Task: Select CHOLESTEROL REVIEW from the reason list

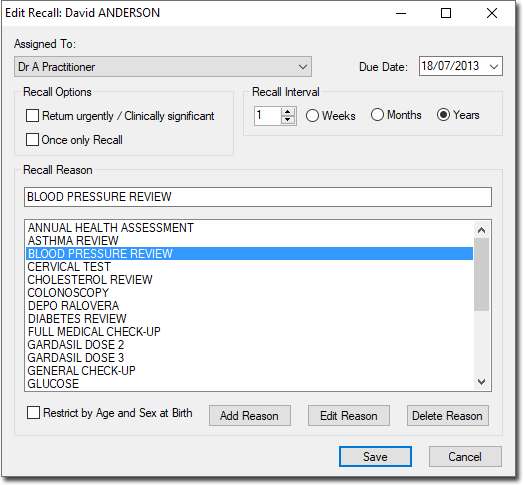Action: pyautogui.click(x=249, y=280)
